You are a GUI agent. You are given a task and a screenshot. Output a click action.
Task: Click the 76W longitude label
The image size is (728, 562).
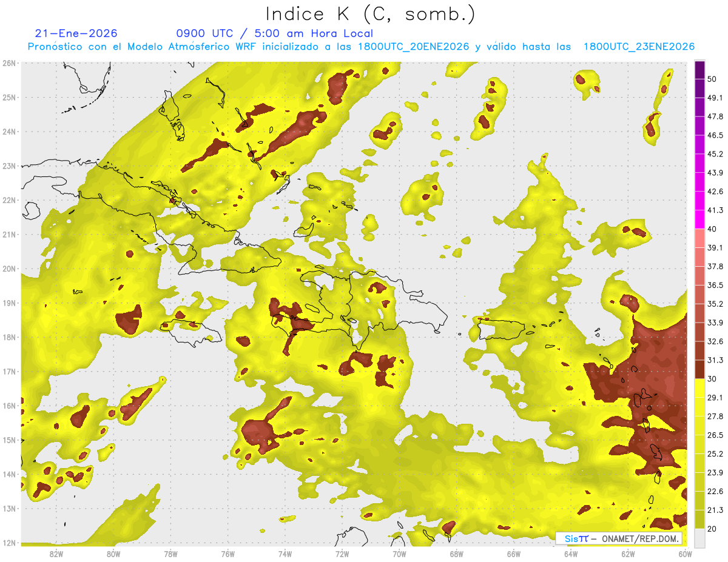click(x=227, y=554)
